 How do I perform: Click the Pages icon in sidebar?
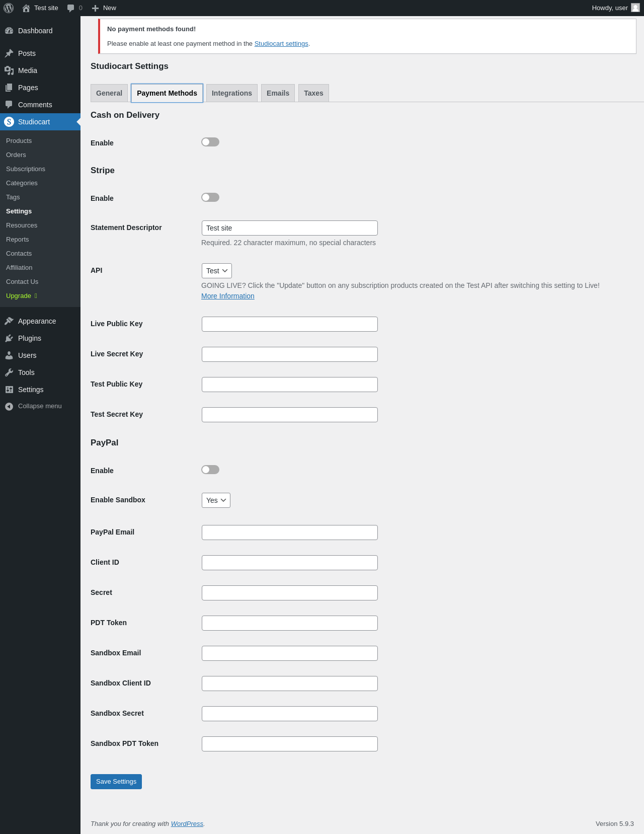(9, 88)
